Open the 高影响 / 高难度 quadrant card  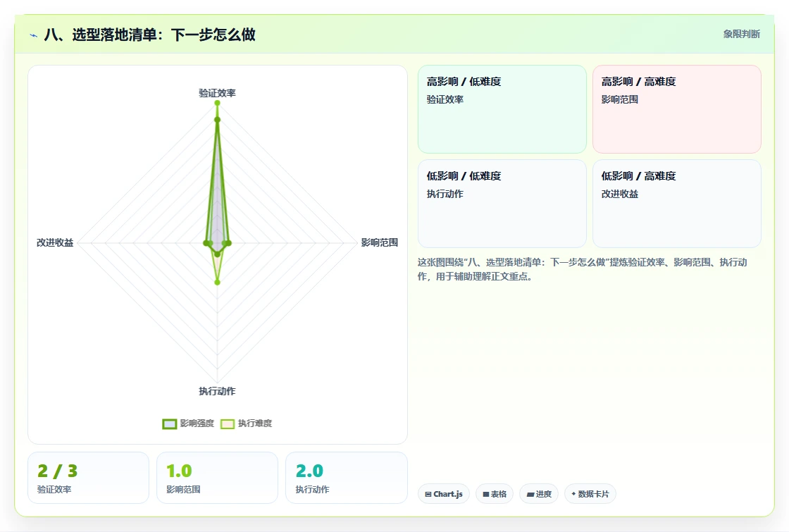point(677,109)
